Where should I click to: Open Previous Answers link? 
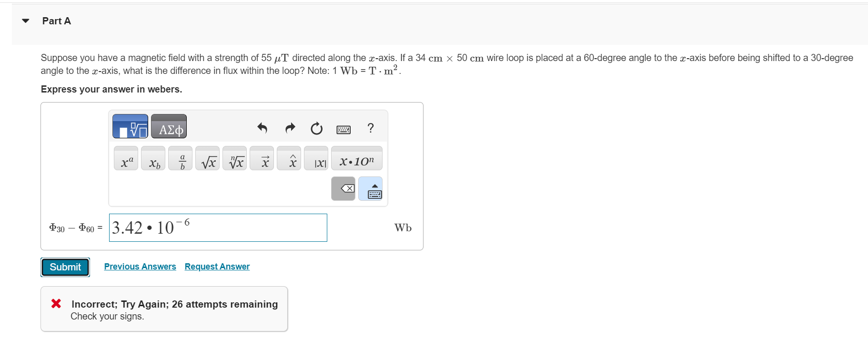140,267
